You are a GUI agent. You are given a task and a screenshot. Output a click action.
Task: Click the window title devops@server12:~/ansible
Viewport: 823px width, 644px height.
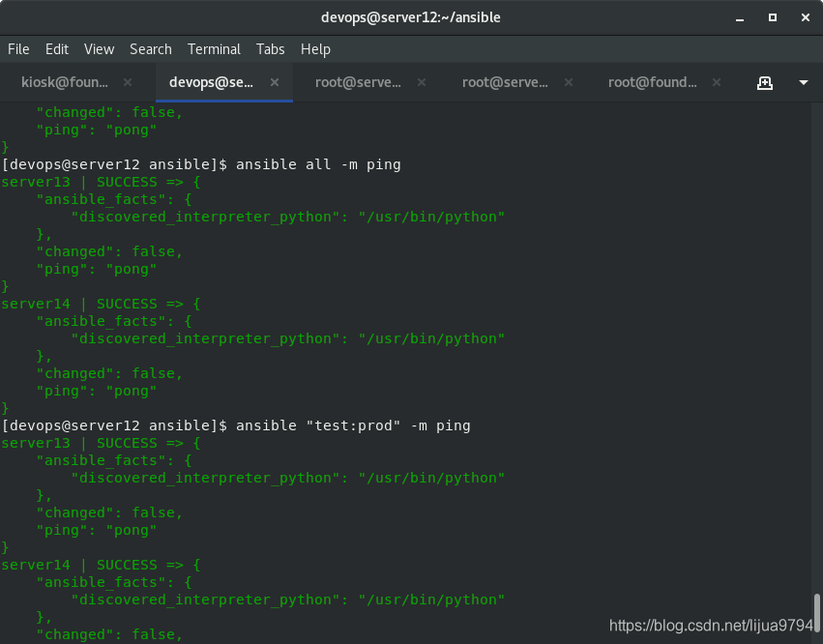pos(411,17)
